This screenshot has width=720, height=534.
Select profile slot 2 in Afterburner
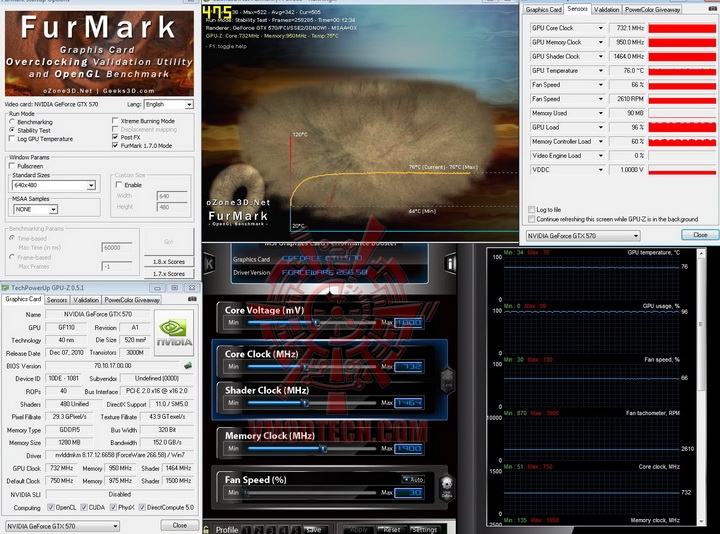tap(259, 529)
